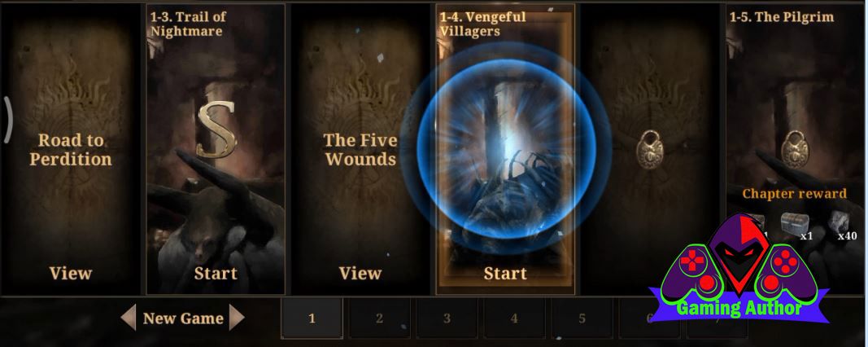This screenshot has width=868, height=347.
Task: Start 1-3 Trail of Nightmare stage
Action: (x=216, y=273)
